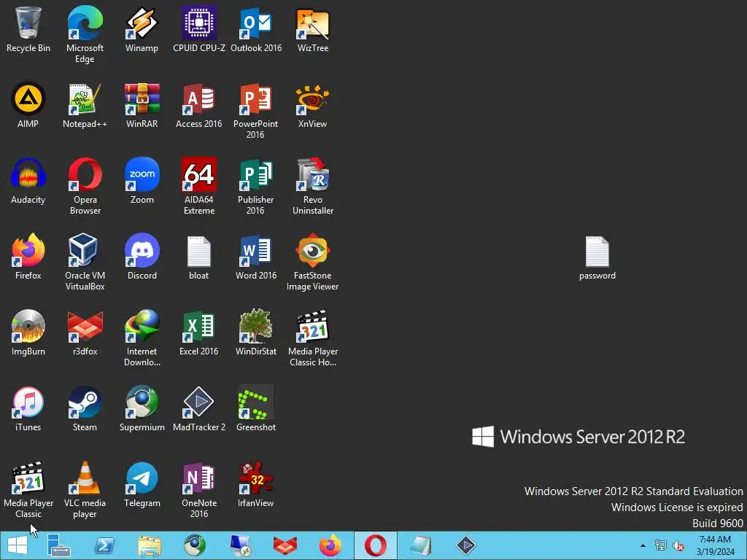Select the Access 2016 shortcut
The height and width of the screenshot is (560, 747).
point(198,105)
